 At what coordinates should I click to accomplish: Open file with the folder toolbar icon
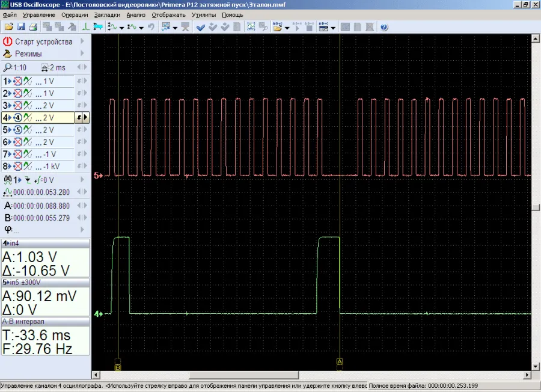(x=8, y=27)
